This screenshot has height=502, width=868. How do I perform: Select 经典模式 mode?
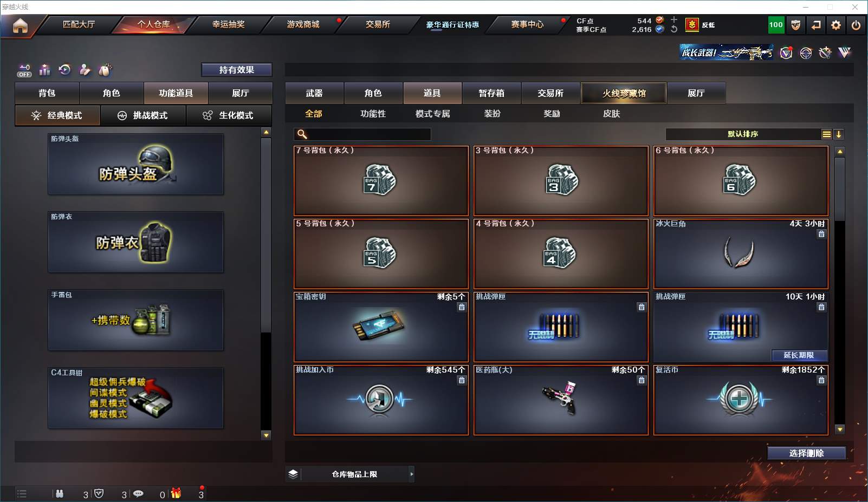[x=57, y=115]
